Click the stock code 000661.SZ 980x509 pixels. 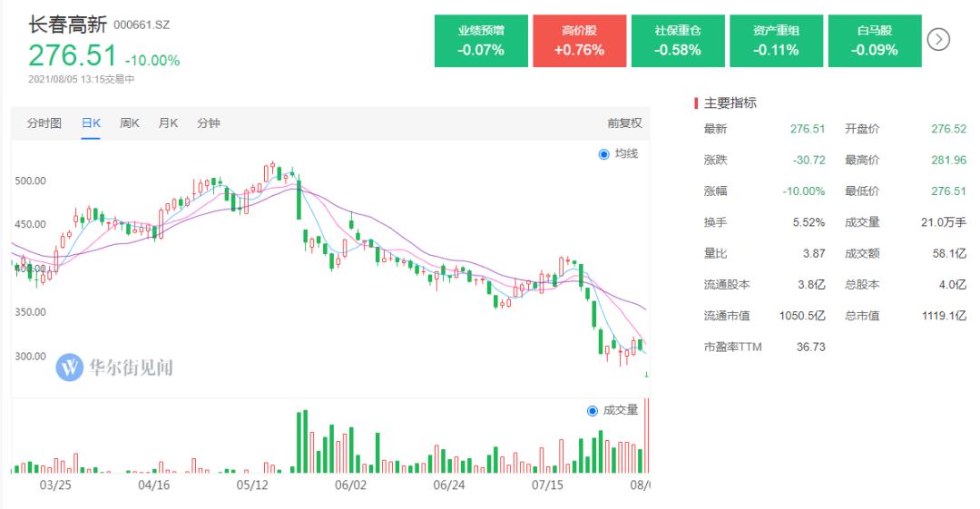click(142, 25)
